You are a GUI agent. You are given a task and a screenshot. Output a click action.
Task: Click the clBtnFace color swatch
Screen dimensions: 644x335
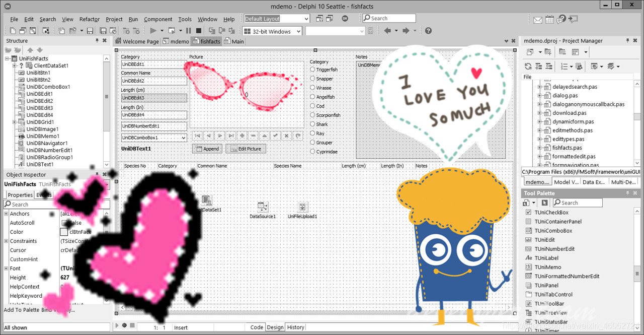point(64,232)
